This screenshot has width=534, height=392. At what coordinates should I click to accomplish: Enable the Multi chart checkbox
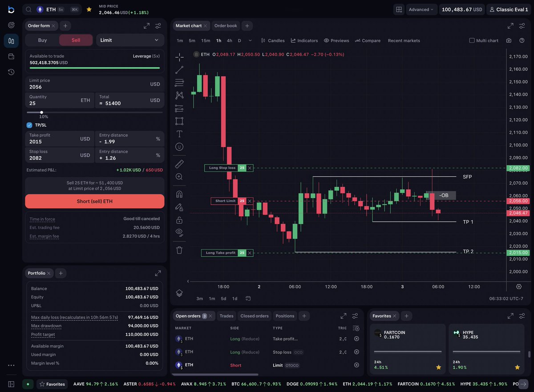click(472, 40)
